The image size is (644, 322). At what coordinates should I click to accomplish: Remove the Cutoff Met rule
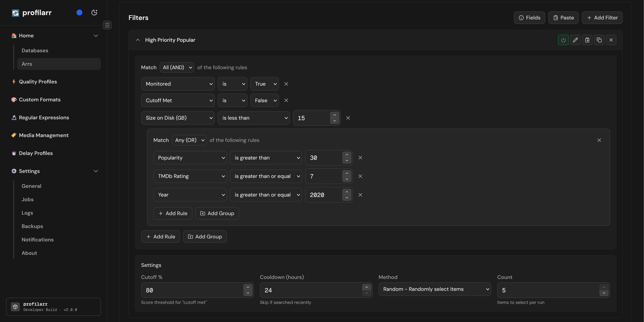(x=286, y=100)
